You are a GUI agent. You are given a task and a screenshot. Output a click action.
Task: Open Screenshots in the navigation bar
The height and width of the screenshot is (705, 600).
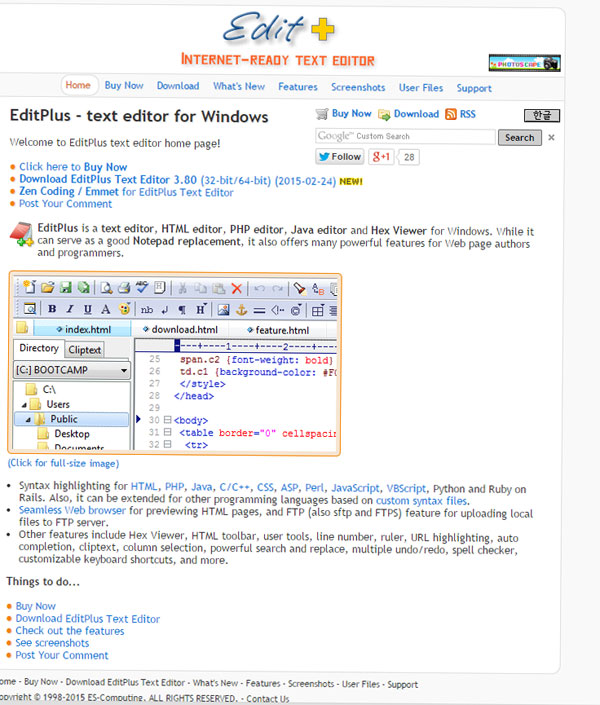pyautogui.click(x=358, y=87)
